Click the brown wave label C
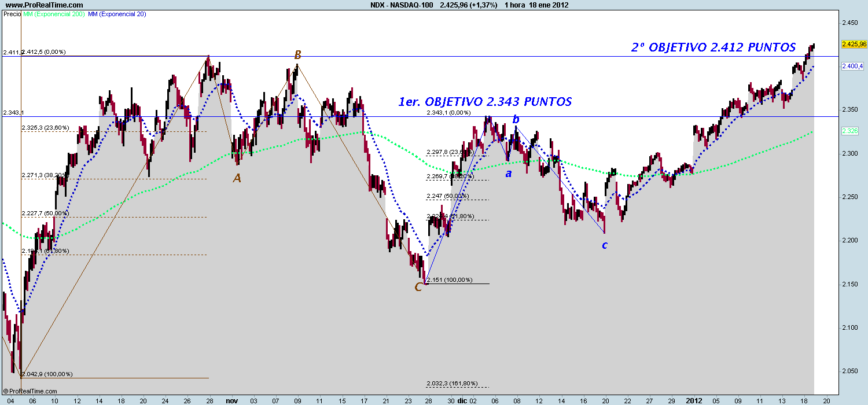Image resolution: width=868 pixels, height=405 pixels. (x=418, y=286)
